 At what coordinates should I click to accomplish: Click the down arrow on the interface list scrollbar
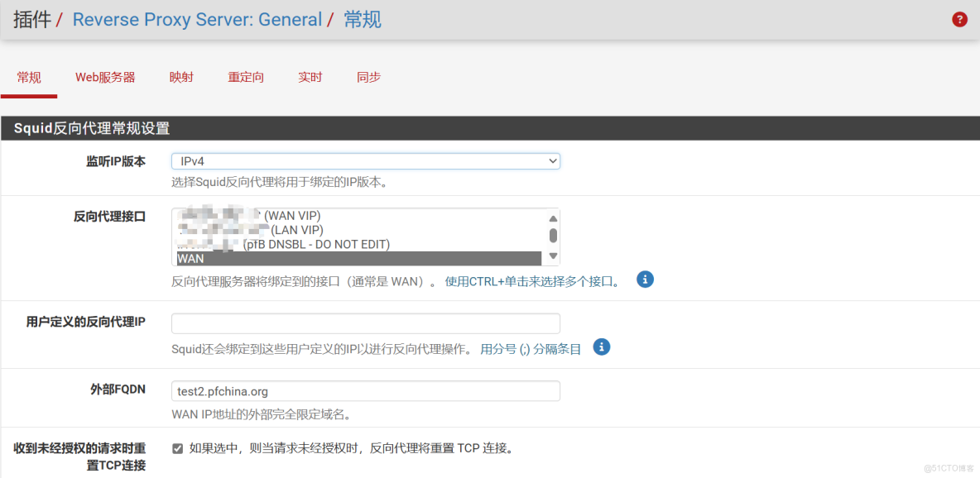554,257
